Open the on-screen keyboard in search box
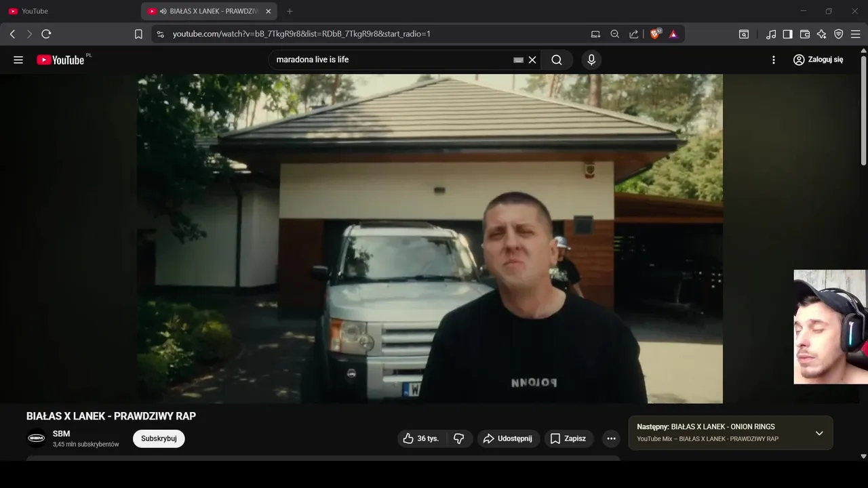 (x=519, y=60)
